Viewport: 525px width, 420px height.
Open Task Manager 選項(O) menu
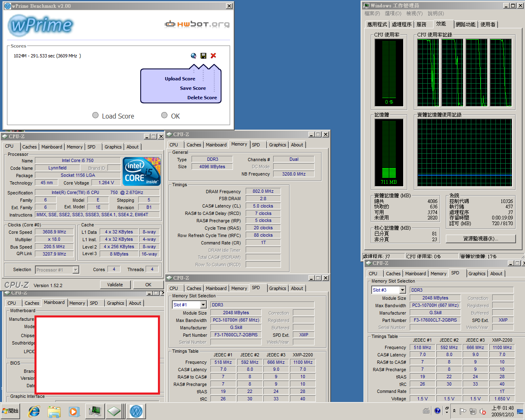(393, 14)
